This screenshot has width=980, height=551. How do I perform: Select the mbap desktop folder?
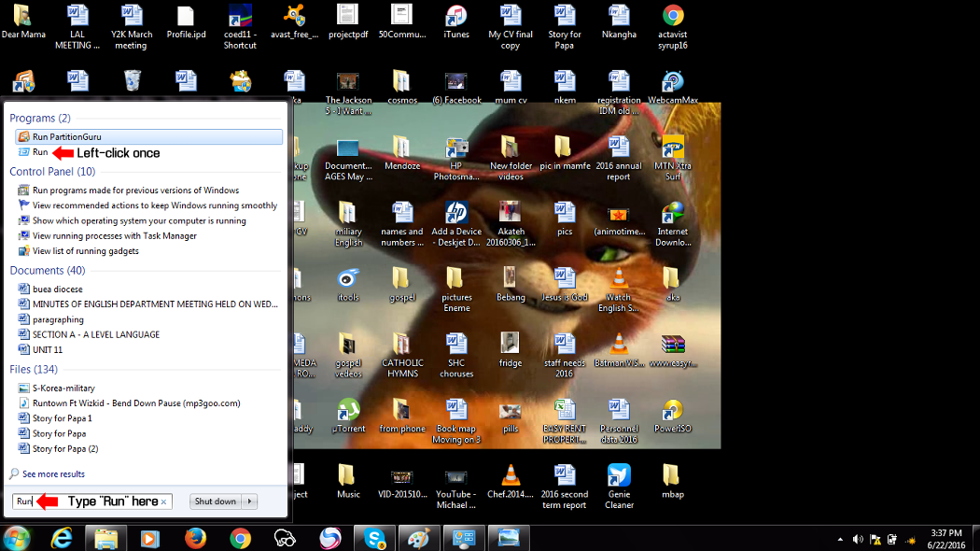[673, 482]
